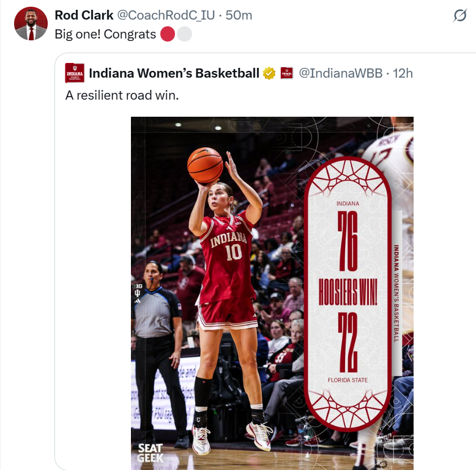Click the SeatGeek logo in the image
The image size is (476, 470).
coord(150,452)
